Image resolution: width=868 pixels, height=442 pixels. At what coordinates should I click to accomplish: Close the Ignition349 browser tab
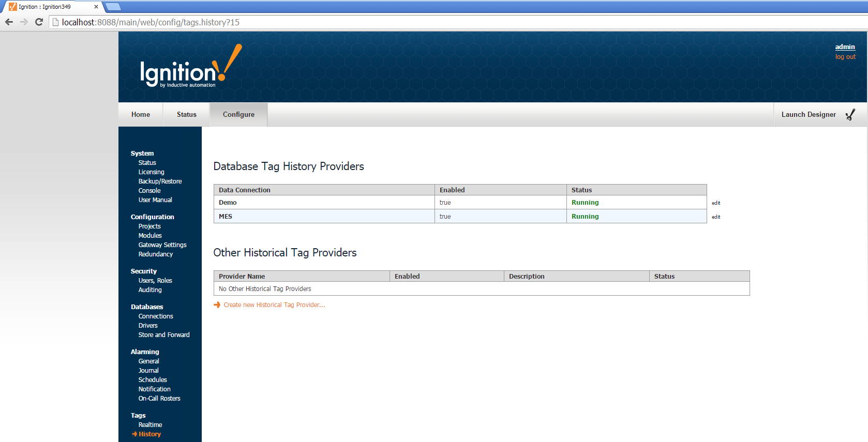point(96,7)
